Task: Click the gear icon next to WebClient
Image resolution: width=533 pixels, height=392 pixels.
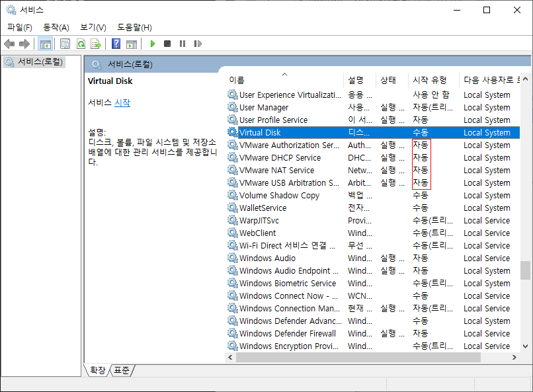Action: (233, 233)
